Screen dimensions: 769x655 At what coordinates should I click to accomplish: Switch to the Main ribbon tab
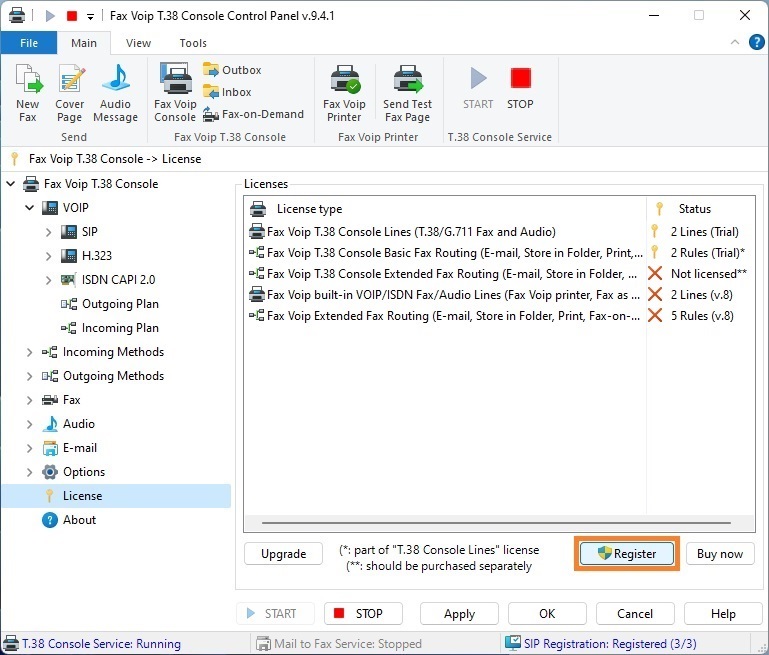point(84,43)
